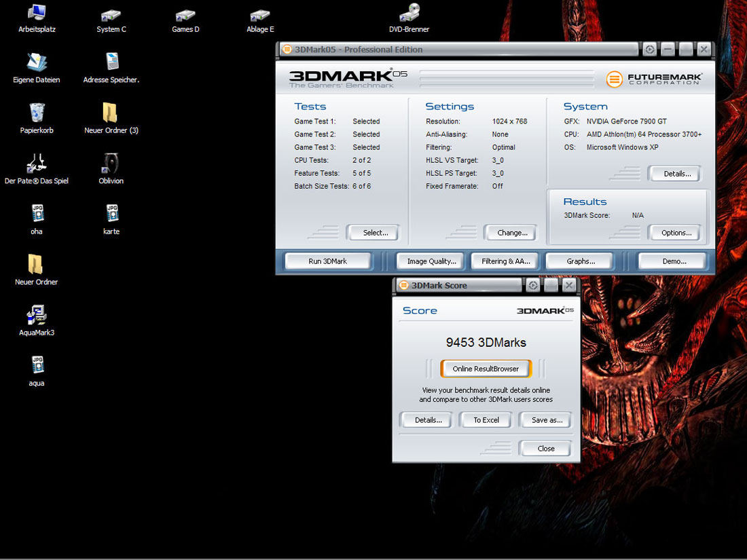Open Graphs... tool

tap(580, 261)
